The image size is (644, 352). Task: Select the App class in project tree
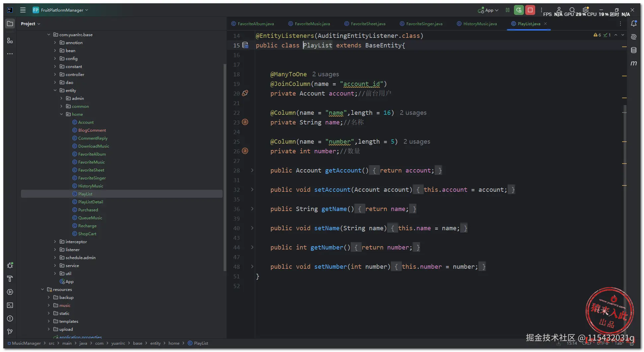click(x=69, y=281)
